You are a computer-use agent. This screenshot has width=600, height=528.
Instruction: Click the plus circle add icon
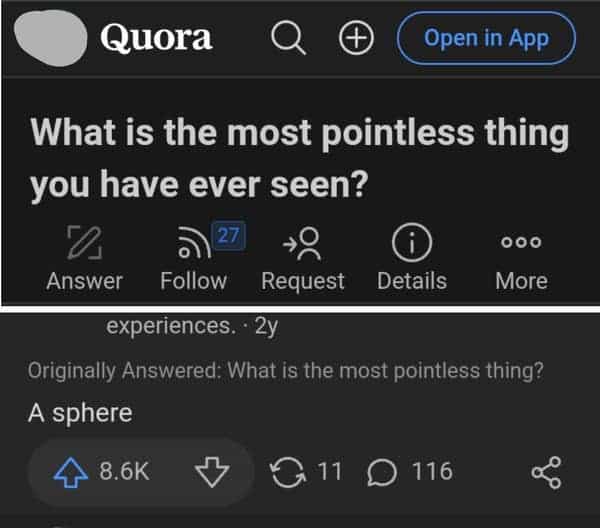[x=356, y=39]
